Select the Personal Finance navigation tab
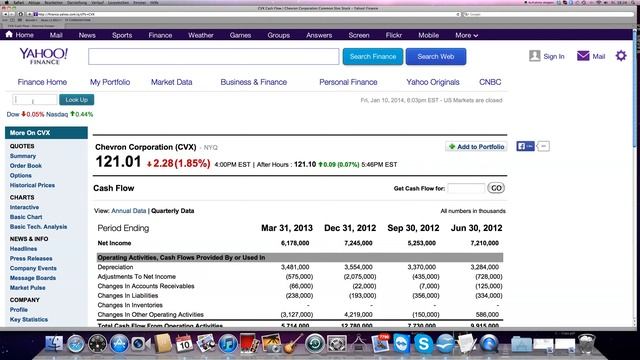 click(348, 82)
